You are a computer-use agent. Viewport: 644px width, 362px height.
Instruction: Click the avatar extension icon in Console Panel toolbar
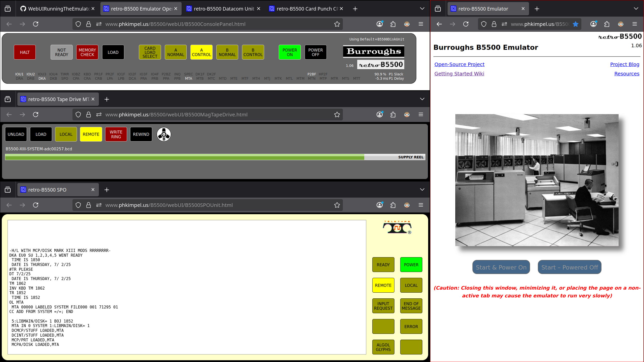tap(407, 24)
